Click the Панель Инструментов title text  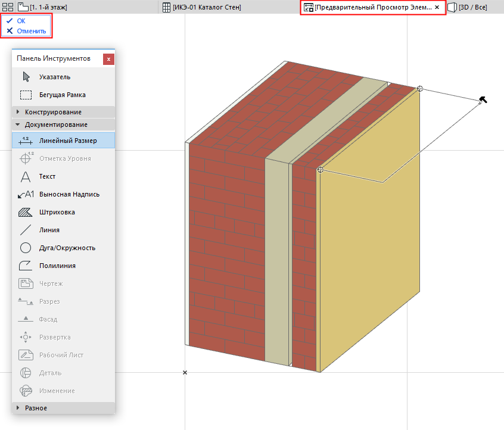[x=54, y=58]
